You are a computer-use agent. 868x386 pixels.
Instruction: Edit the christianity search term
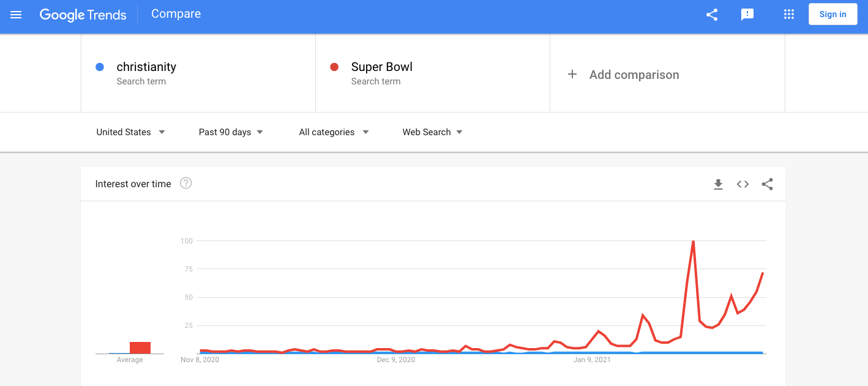tap(146, 67)
